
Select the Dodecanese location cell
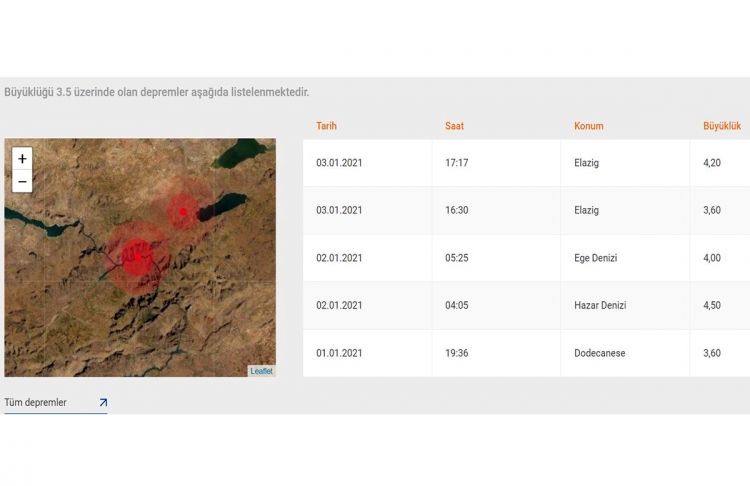[x=599, y=353]
